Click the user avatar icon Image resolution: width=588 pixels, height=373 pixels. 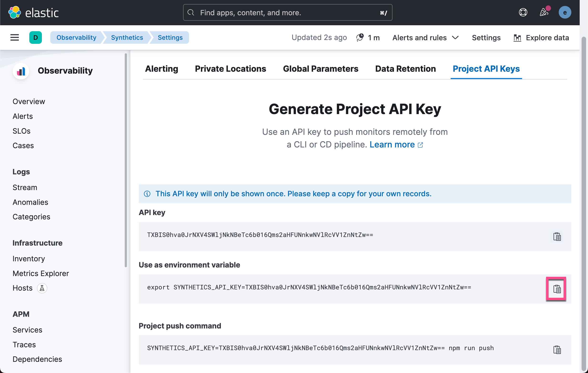tap(565, 12)
